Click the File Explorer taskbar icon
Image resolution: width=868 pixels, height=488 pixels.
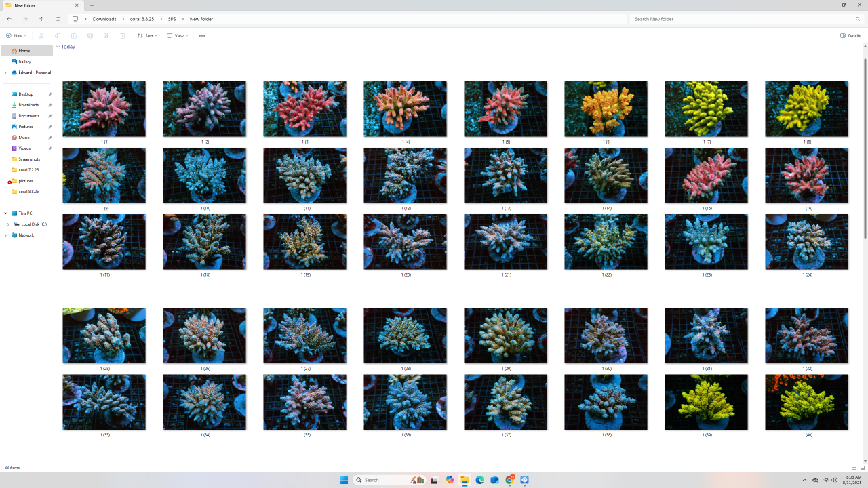(x=465, y=480)
